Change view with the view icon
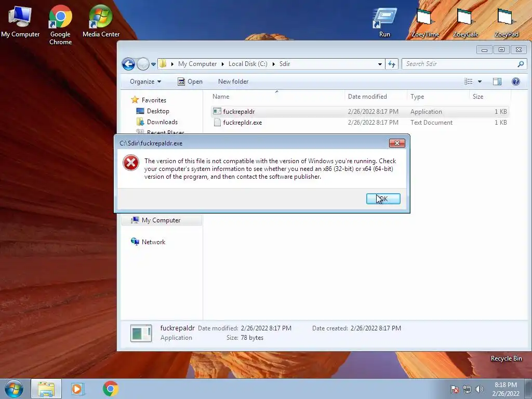Viewport: 532px width, 399px height. click(x=468, y=82)
